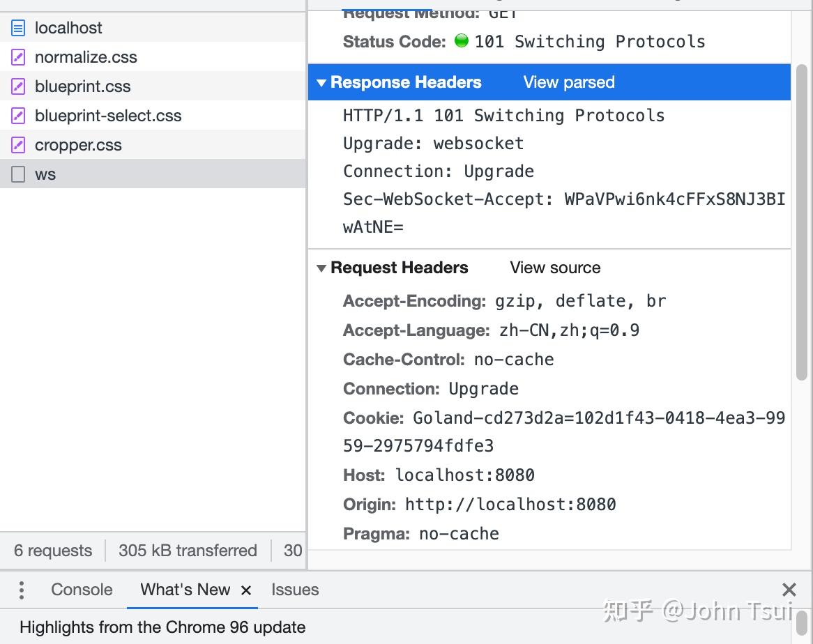
Task: Click the ws websocket request icon
Action: point(17,174)
